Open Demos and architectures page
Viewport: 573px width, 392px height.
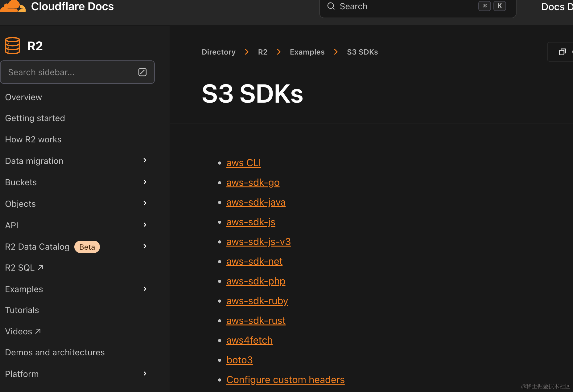[55, 352]
